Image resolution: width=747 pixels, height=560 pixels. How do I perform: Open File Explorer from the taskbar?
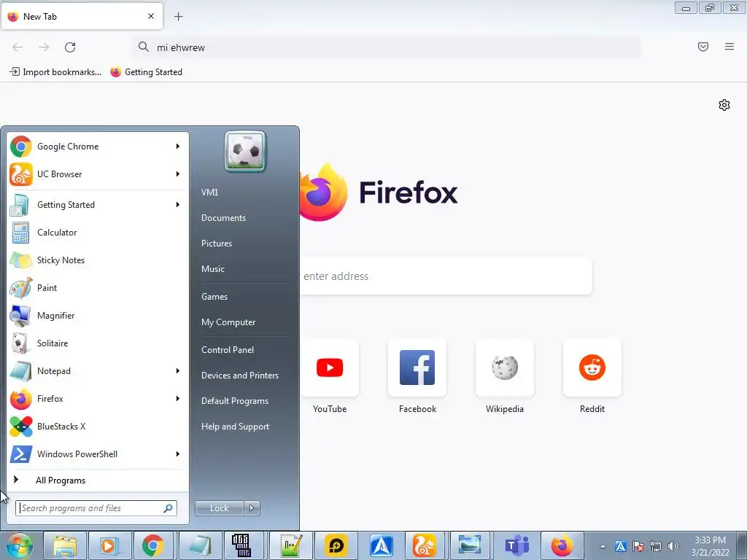point(65,545)
